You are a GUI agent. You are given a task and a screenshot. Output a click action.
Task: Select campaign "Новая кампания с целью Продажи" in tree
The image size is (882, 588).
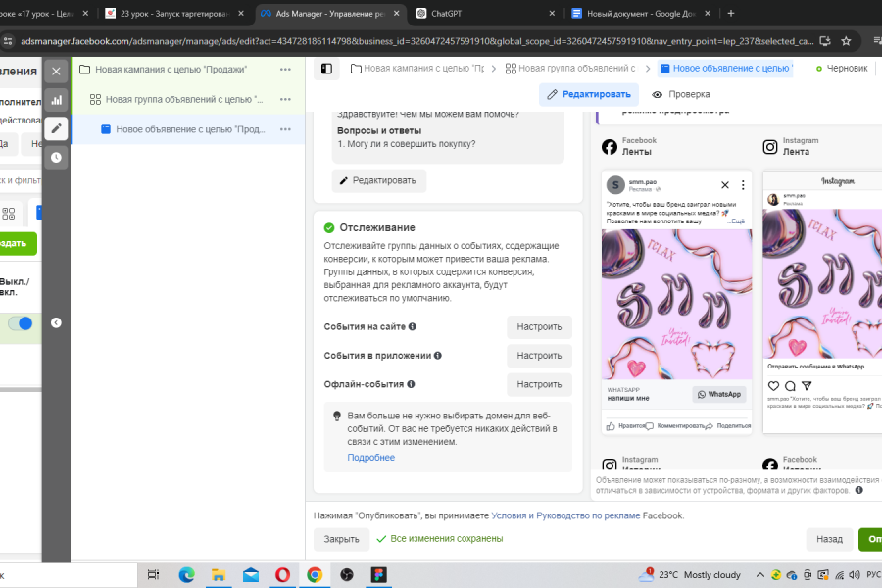point(171,70)
